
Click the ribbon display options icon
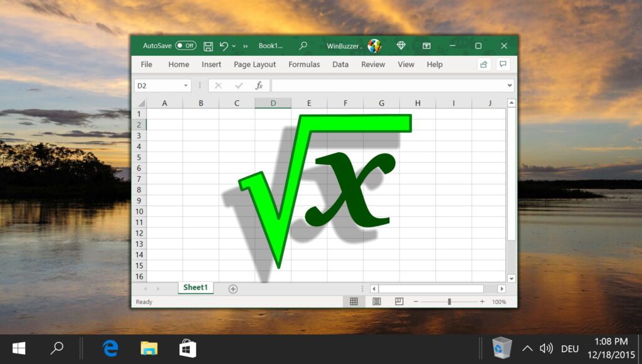[427, 46]
